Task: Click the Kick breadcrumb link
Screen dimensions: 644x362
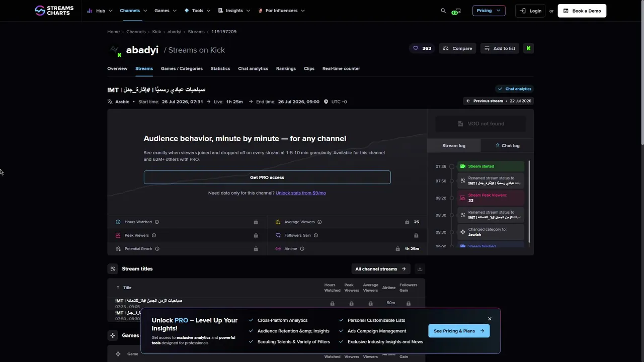Action: (156, 32)
